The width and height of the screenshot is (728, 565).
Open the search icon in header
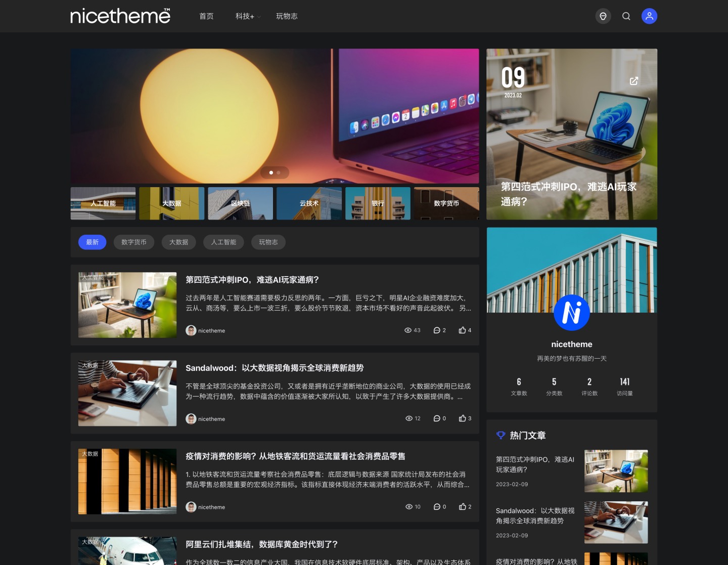626,16
